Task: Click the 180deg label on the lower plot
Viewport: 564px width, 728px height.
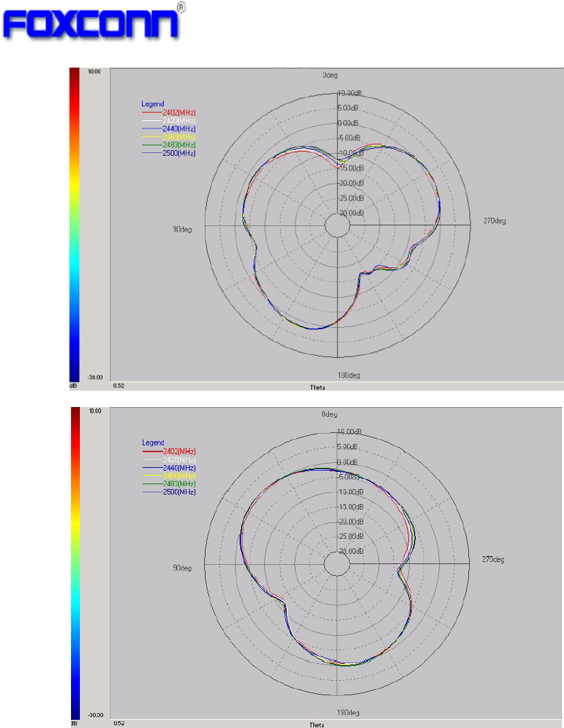Action: pos(348,713)
